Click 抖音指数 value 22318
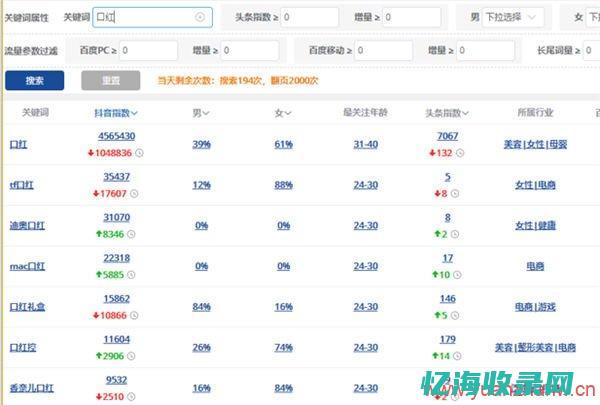This screenshot has height=405, width=600. coord(117,258)
